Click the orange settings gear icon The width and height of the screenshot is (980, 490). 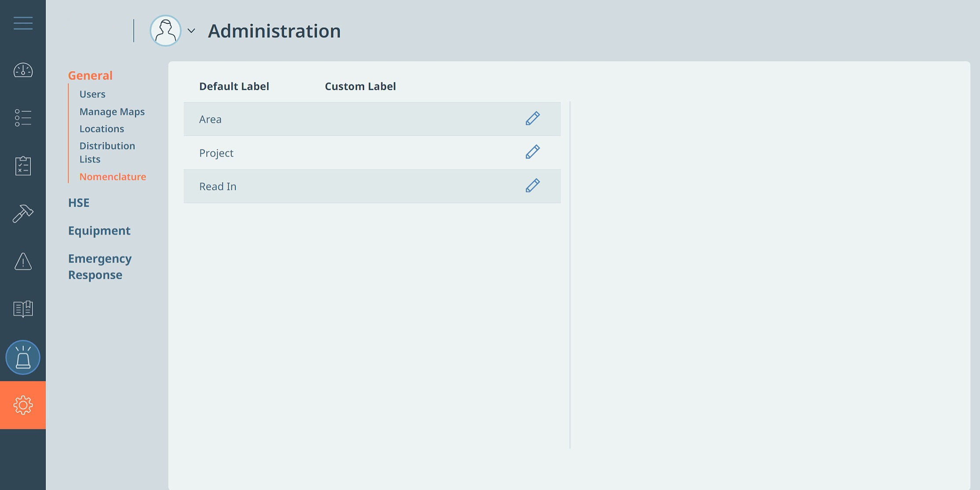tap(23, 405)
